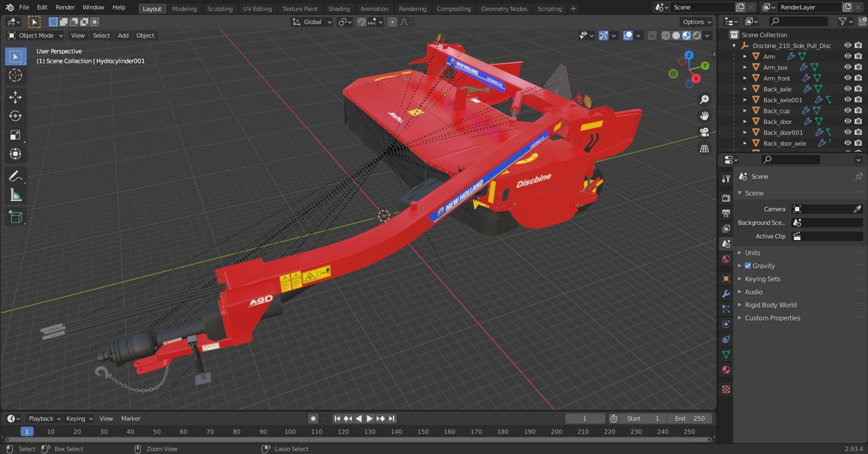Select the Rotate tool
This screenshot has width=868, height=454.
click(15, 116)
